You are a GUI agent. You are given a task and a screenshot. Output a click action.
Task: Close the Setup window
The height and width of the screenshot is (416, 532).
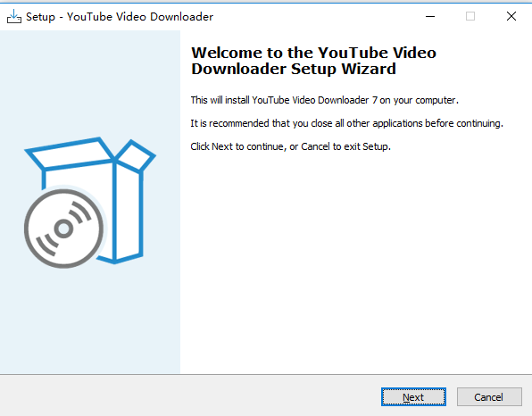click(511, 16)
